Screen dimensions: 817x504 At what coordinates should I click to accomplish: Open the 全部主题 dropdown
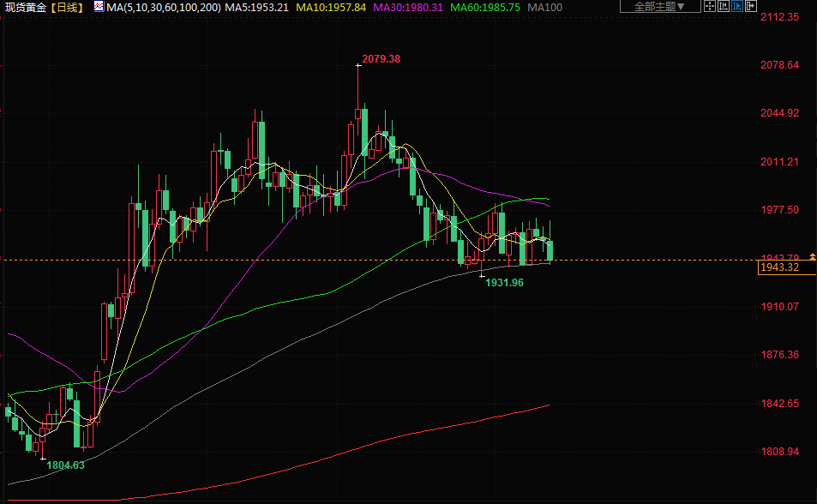(x=658, y=7)
